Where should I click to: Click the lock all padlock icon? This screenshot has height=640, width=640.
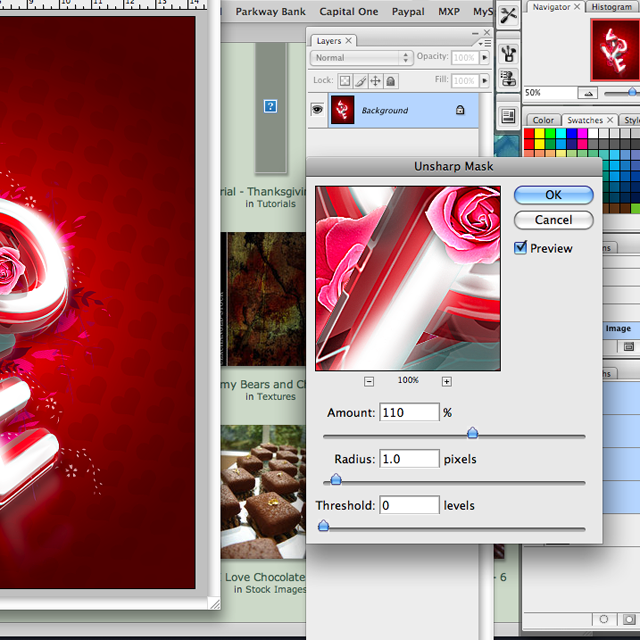pyautogui.click(x=391, y=81)
